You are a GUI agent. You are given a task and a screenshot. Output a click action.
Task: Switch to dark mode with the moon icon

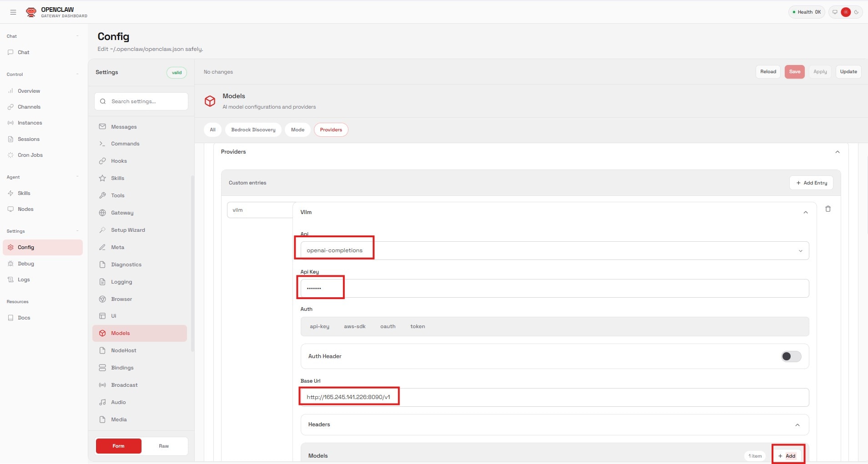[857, 12]
